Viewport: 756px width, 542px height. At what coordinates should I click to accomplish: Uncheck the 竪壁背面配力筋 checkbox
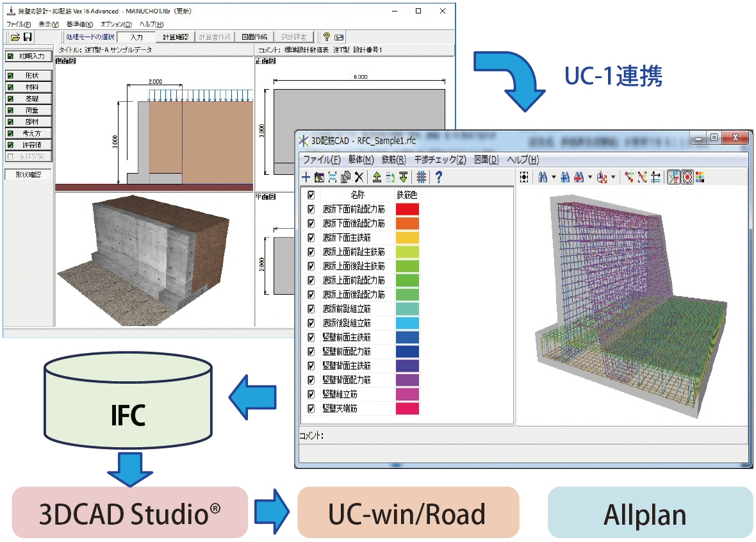point(311,380)
